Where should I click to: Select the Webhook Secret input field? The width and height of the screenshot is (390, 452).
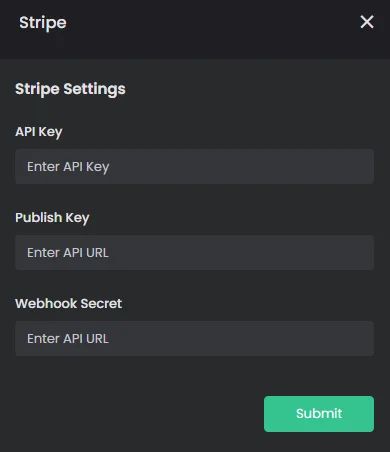pyautogui.click(x=194, y=338)
